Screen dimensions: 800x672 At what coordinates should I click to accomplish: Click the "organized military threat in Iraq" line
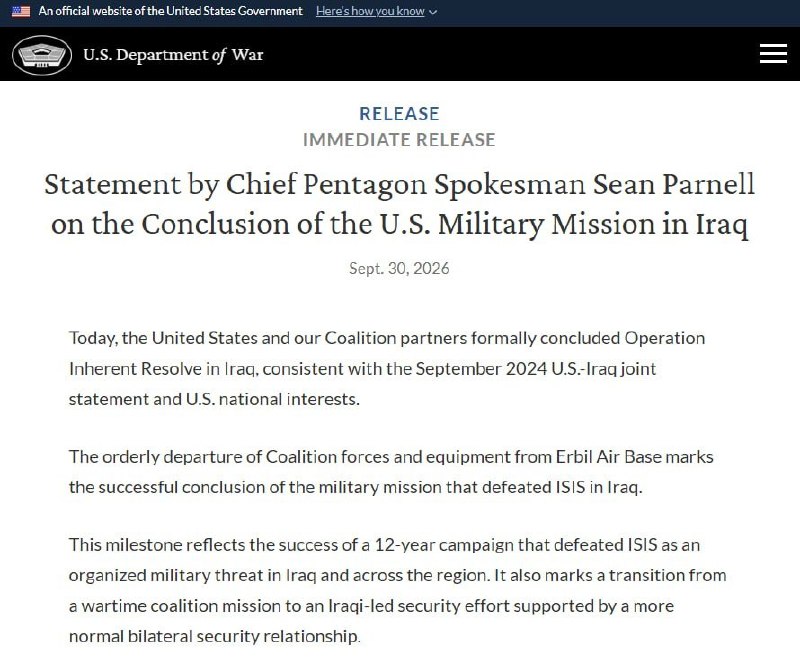point(397,576)
